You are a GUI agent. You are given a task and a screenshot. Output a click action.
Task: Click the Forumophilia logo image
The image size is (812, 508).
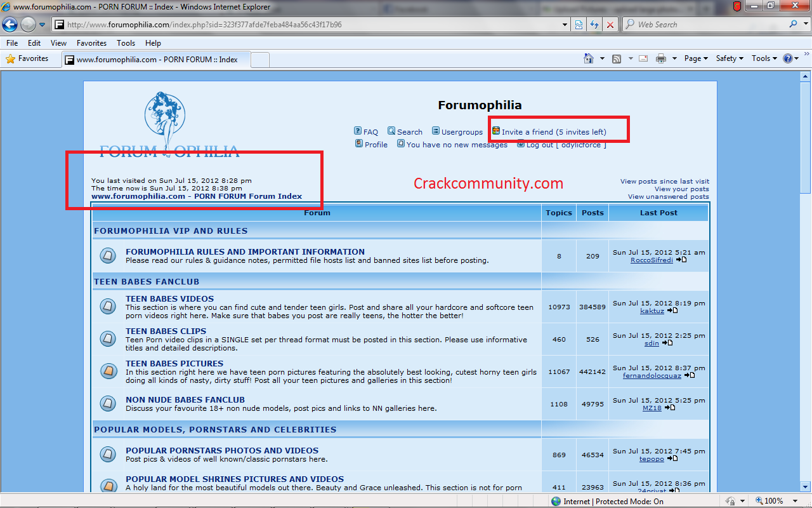click(169, 125)
